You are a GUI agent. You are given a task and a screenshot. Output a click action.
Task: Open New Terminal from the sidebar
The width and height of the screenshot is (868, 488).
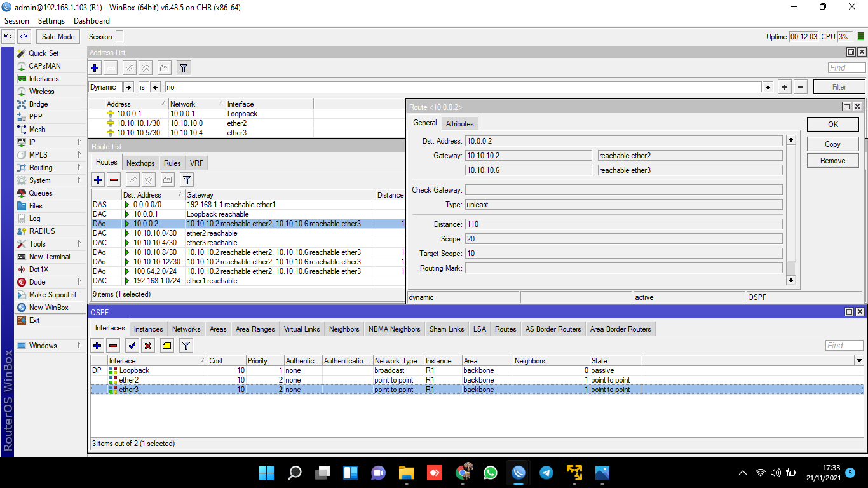coord(49,257)
